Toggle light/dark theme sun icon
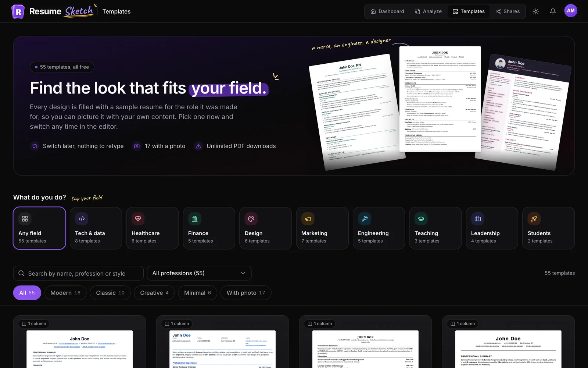The image size is (588, 368). pos(536,11)
